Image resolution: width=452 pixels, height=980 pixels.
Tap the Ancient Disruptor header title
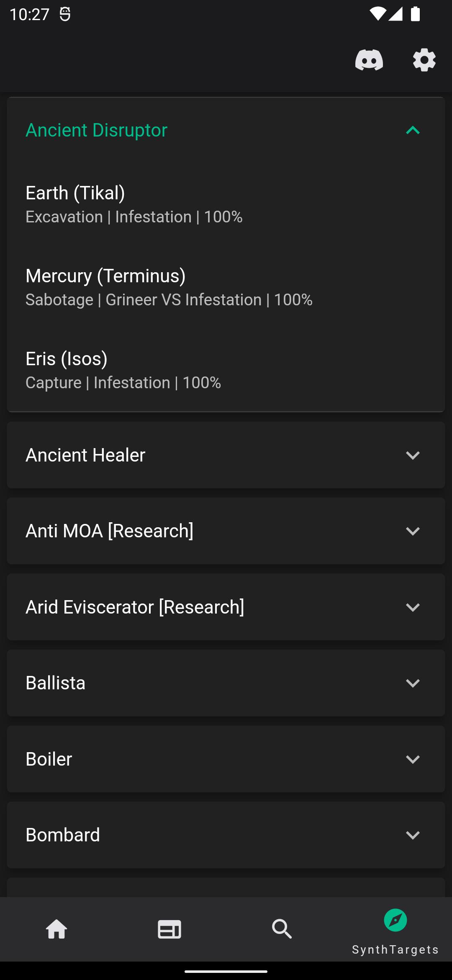tap(96, 130)
